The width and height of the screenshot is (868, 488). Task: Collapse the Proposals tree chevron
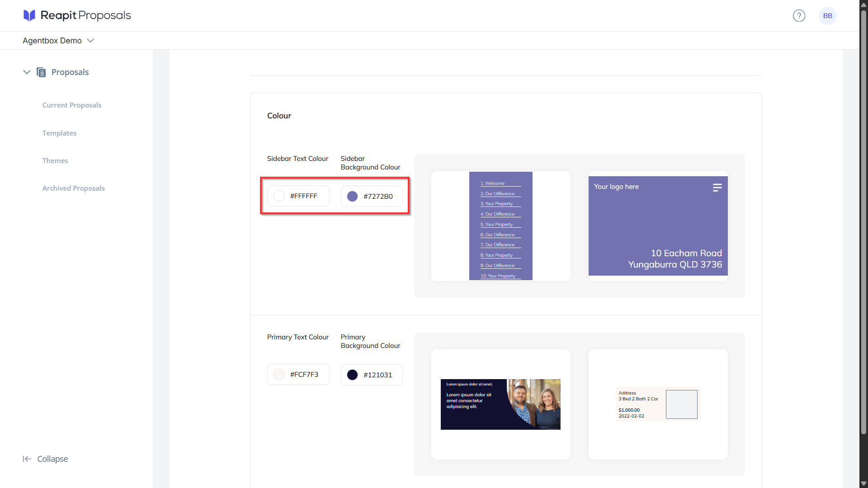[x=27, y=72]
